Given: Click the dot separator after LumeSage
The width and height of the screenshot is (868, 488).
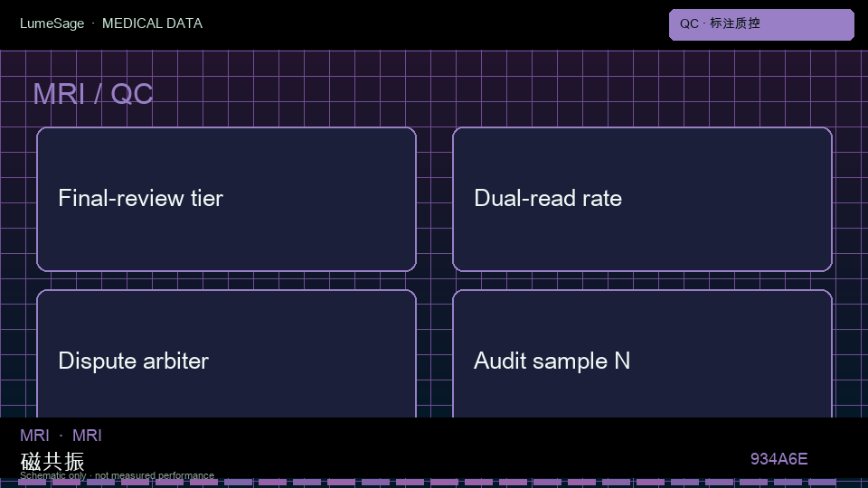Looking at the screenshot, I should 93,23.
